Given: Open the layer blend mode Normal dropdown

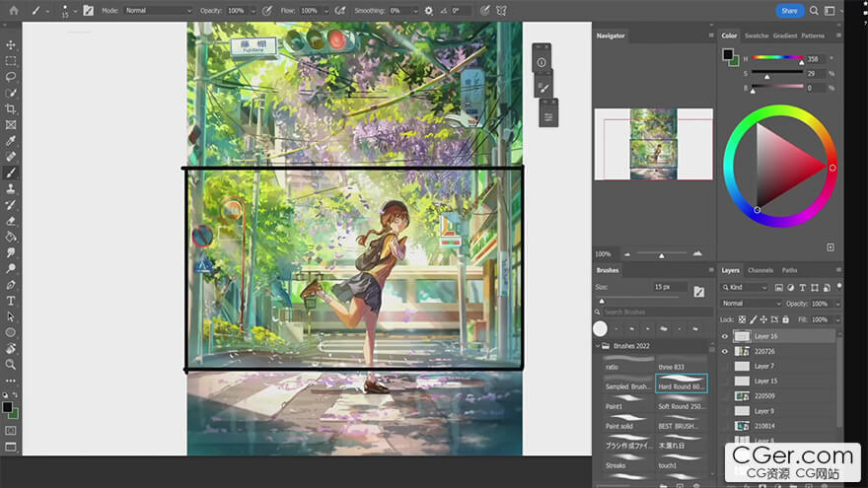Looking at the screenshot, I should (x=752, y=304).
